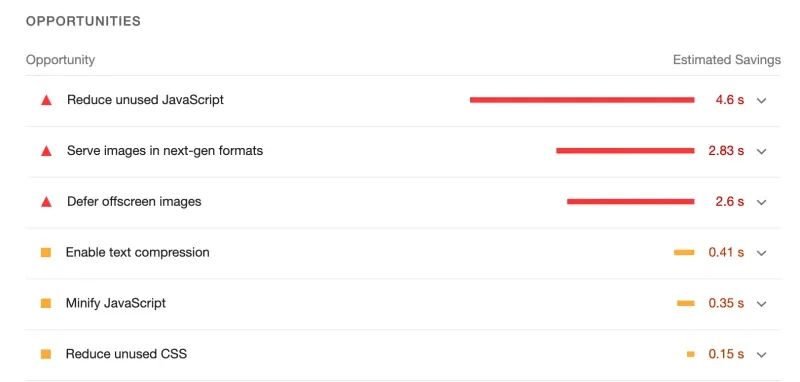The width and height of the screenshot is (800, 382).
Task: Open Serve images in next-gen formats title
Action: (x=165, y=150)
